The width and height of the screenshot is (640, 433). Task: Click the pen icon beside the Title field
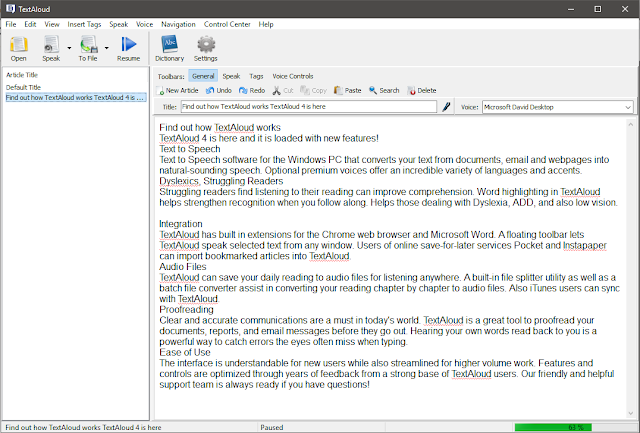coord(446,107)
